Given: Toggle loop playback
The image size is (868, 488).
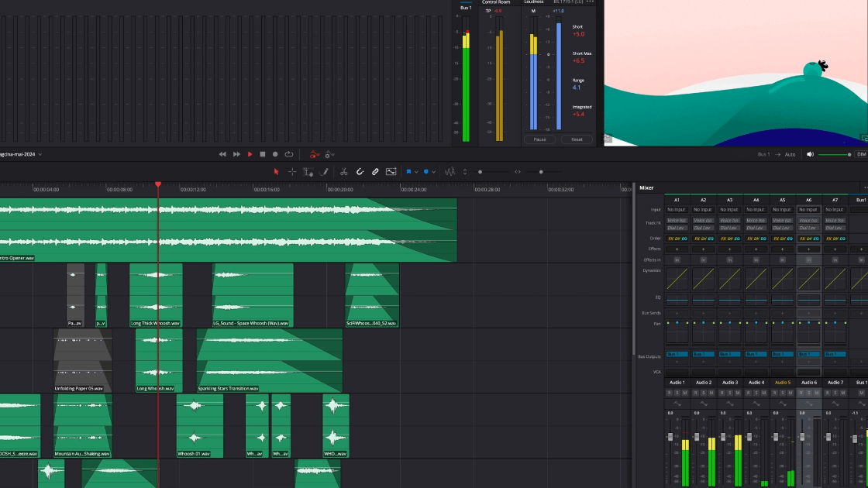Looking at the screenshot, I should point(289,154).
